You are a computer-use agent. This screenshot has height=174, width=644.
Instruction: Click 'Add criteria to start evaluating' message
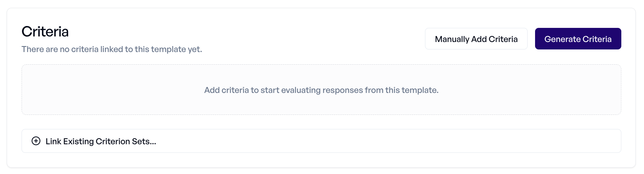click(x=321, y=90)
